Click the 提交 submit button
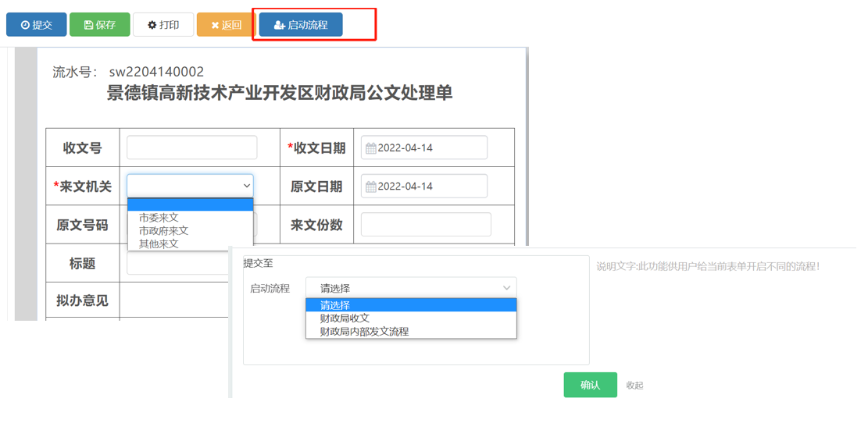 (36, 25)
